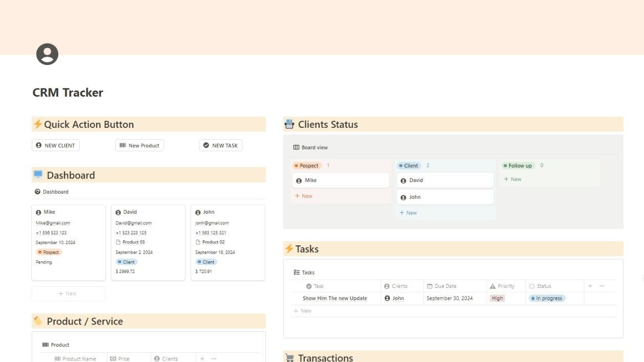This screenshot has width=644, height=362.
Task: Open Mike card in Pospect board column
Action: (341, 180)
